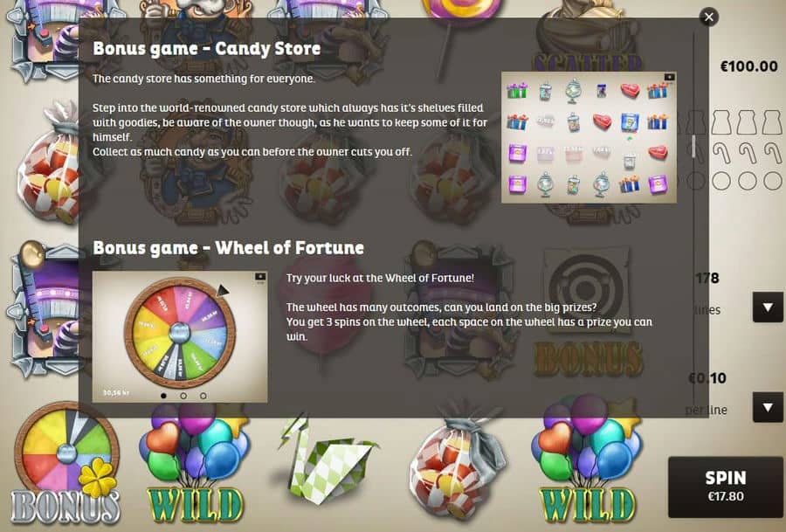This screenshot has height=532, width=786.
Task: Click the Wheel of Fortune preview thumbnail
Action: 180,337
